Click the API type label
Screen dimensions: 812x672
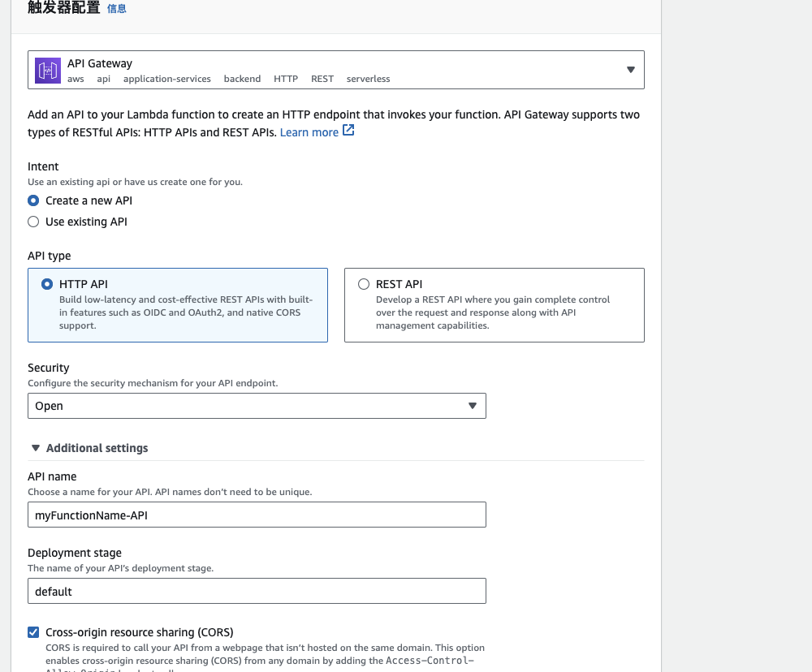pos(50,256)
